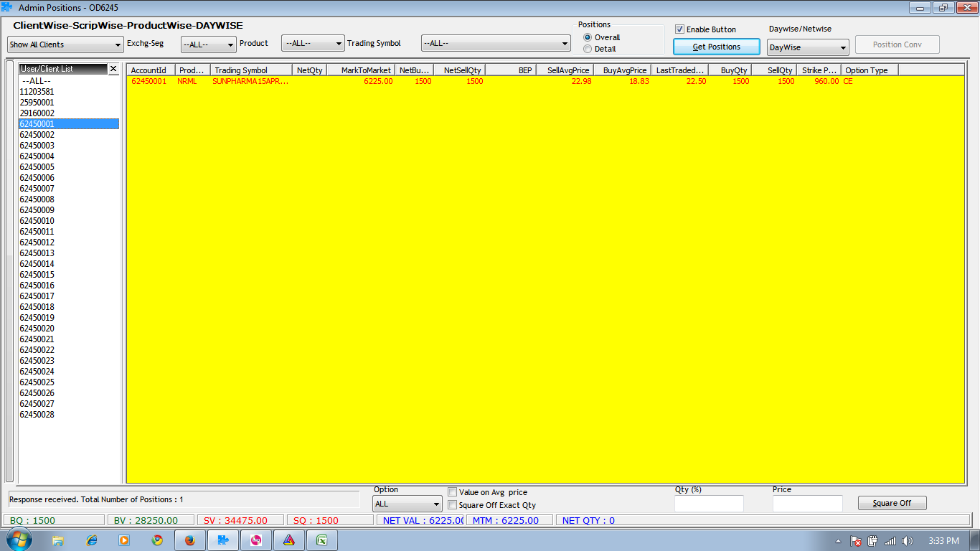The height and width of the screenshot is (551, 980).
Task: Open Internet Explorer from the taskbar
Action: click(91, 540)
